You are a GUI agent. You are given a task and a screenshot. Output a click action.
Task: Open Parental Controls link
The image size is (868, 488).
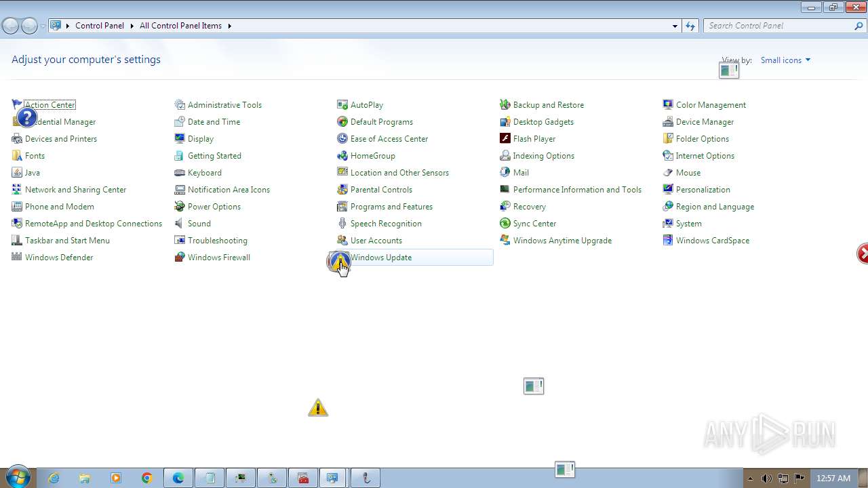point(381,190)
